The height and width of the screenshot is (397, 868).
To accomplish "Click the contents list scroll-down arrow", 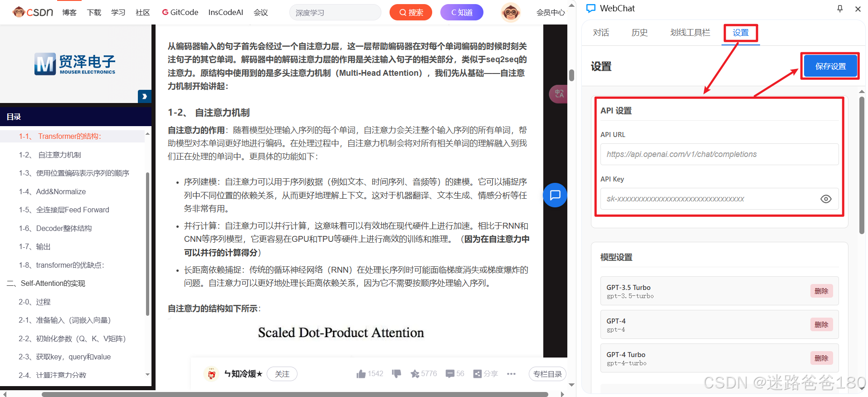I will (147, 374).
